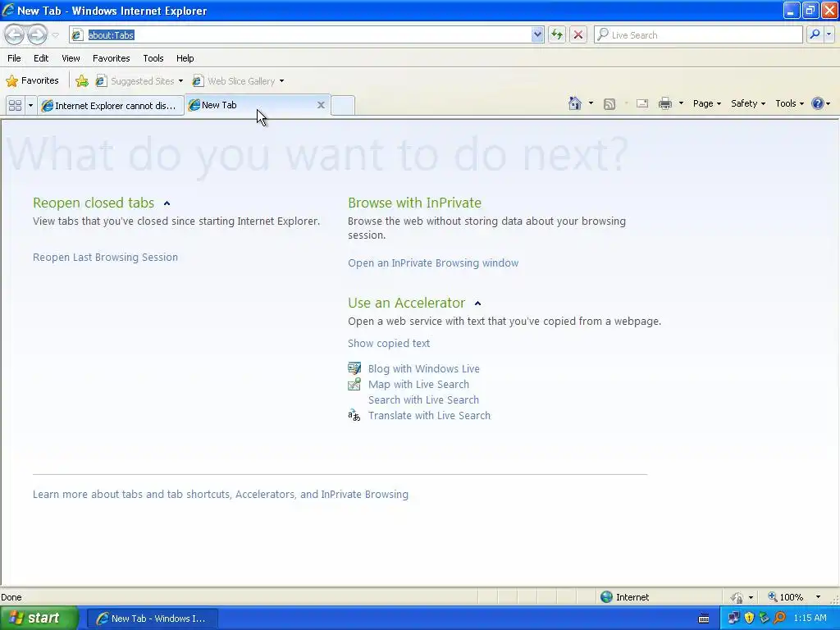Click the Forward navigation arrow button
This screenshot has width=840, height=630.
tap(37, 34)
